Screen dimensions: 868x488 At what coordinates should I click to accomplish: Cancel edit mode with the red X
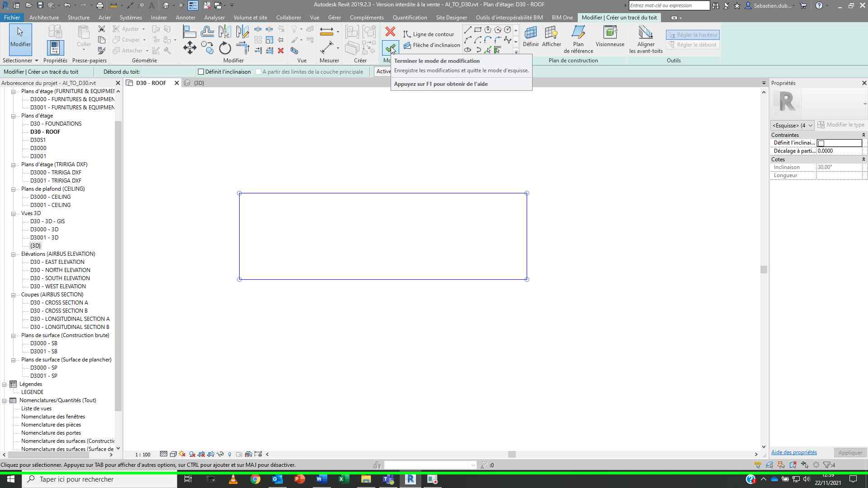coord(390,32)
